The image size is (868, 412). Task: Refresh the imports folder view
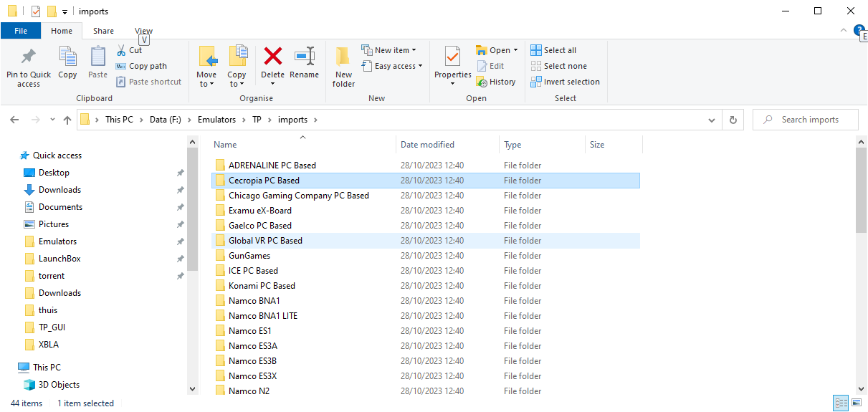click(733, 120)
